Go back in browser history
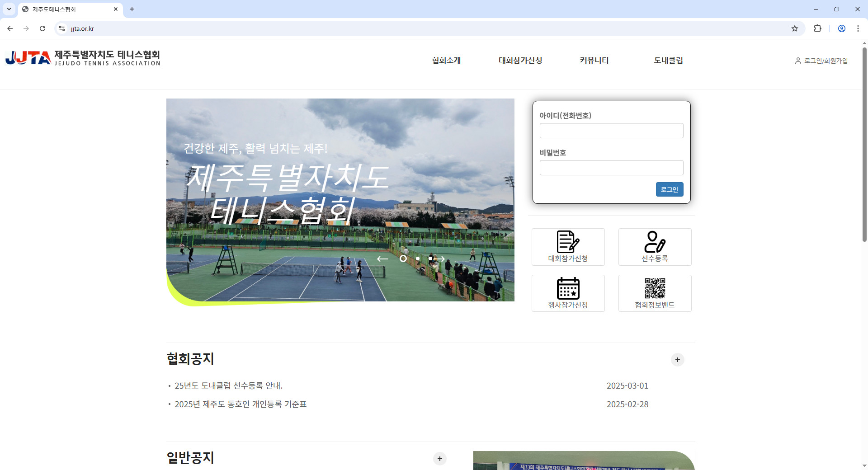Screen dimensions: 868x470 [10, 28]
